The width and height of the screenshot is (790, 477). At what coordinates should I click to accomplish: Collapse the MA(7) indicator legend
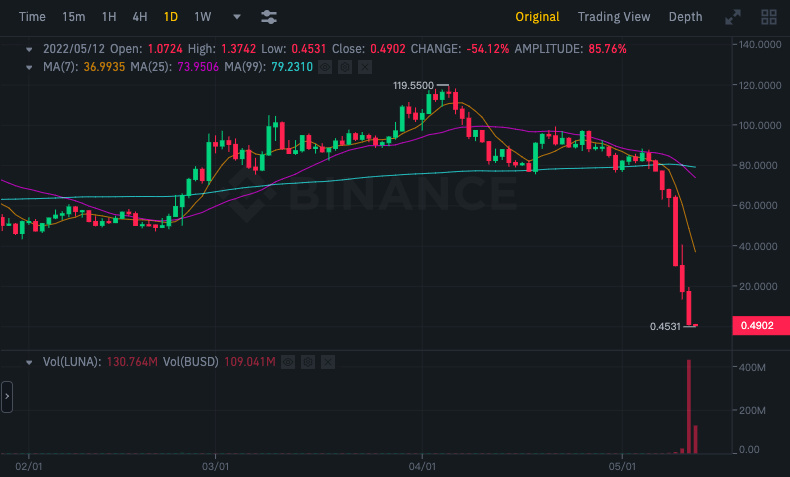(29, 67)
